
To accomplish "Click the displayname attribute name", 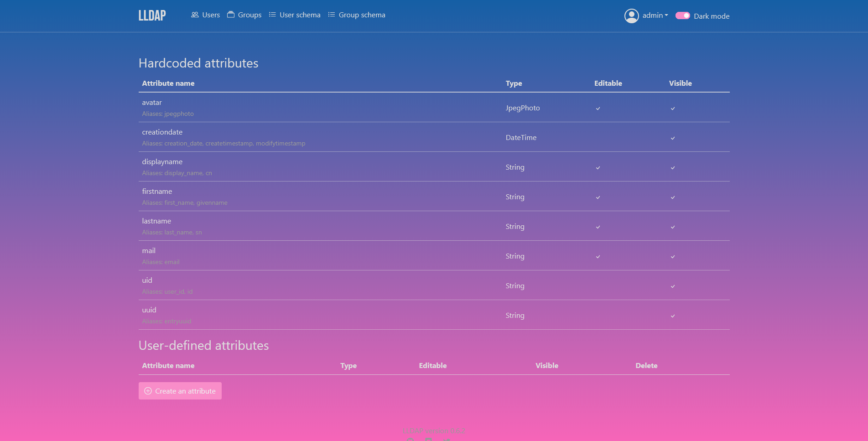I will point(162,162).
